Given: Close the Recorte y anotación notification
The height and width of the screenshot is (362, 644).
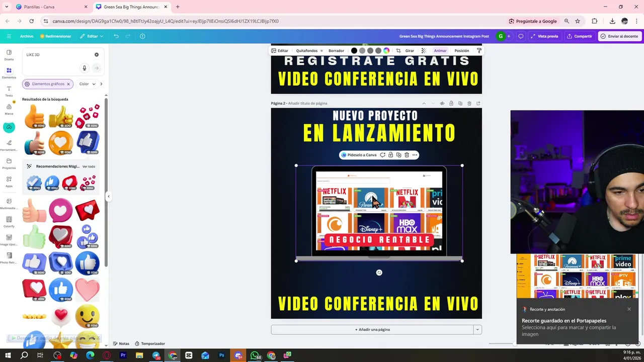Looking at the screenshot, I should [x=629, y=309].
